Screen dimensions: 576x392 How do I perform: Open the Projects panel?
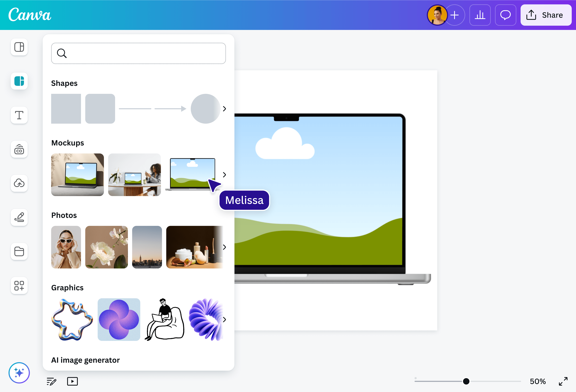coord(19,252)
